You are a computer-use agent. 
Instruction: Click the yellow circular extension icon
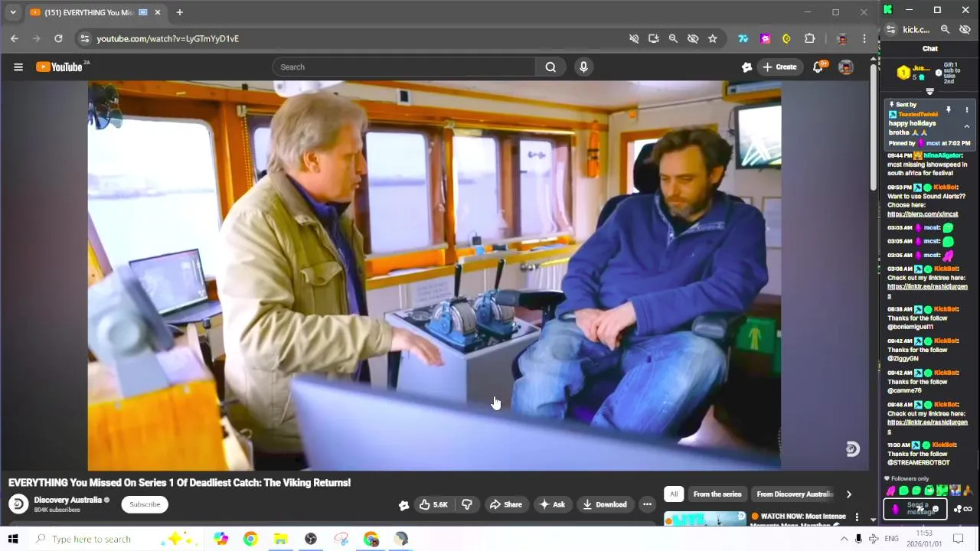pos(786,38)
